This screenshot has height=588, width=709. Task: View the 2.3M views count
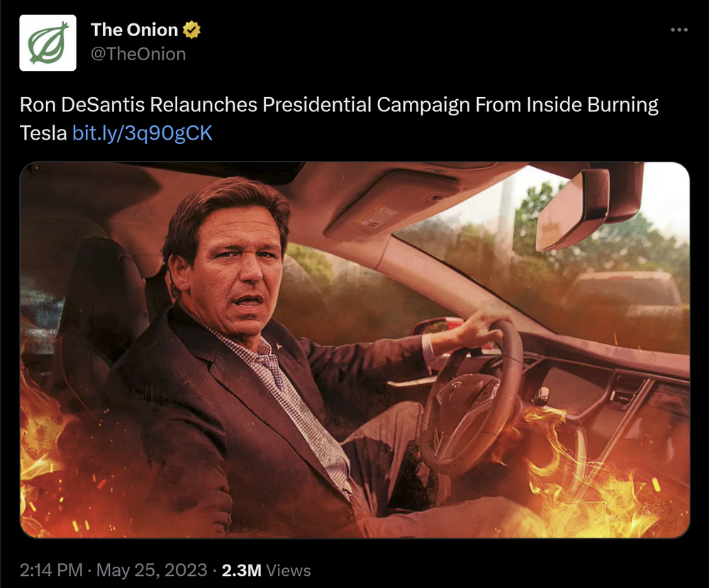click(x=242, y=570)
